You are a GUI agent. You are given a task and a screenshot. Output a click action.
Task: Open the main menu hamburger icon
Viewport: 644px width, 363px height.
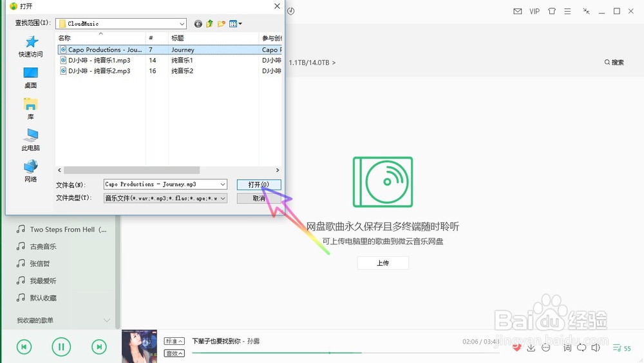click(x=567, y=12)
